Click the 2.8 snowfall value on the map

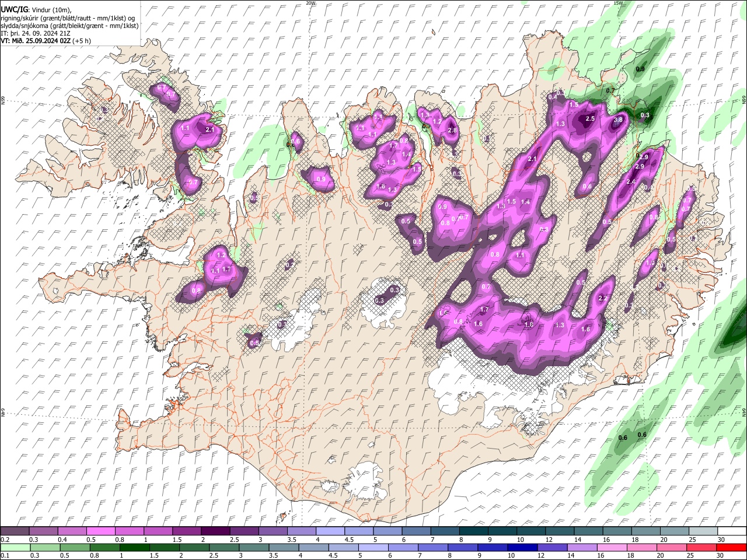(452, 130)
